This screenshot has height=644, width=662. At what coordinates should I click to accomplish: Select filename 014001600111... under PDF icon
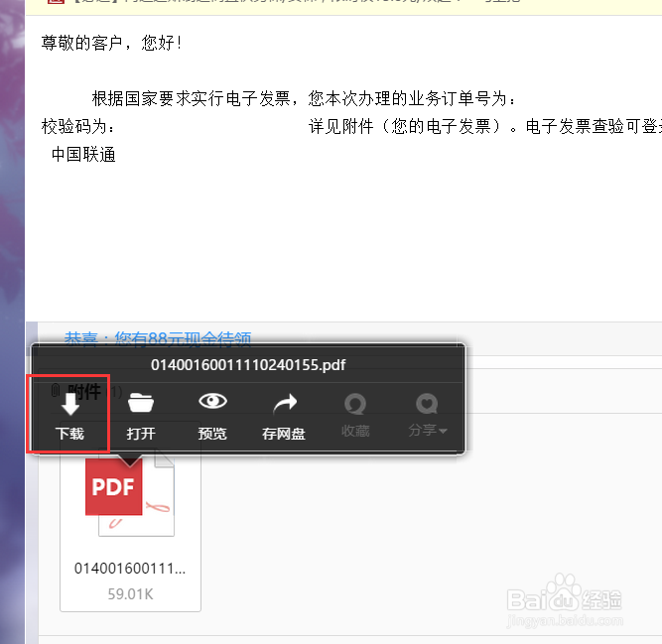[130, 569]
